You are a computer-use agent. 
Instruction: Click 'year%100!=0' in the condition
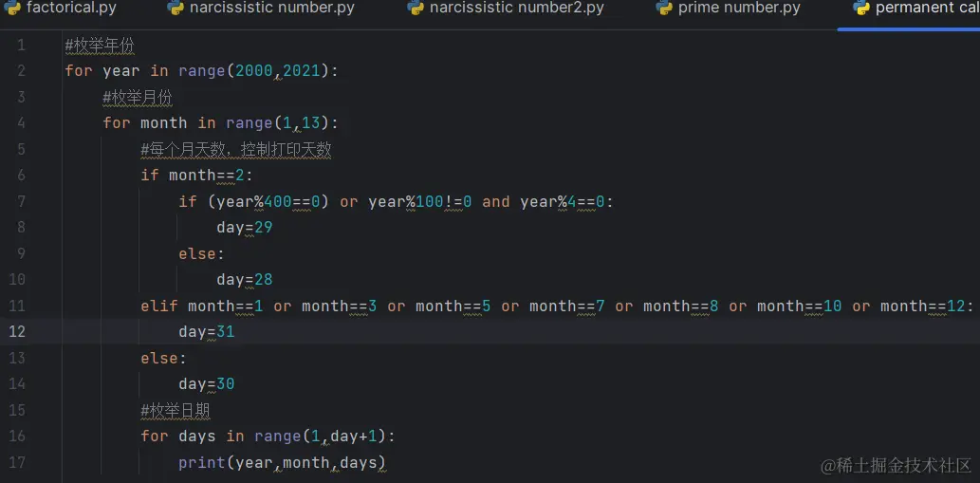pyautogui.click(x=420, y=201)
